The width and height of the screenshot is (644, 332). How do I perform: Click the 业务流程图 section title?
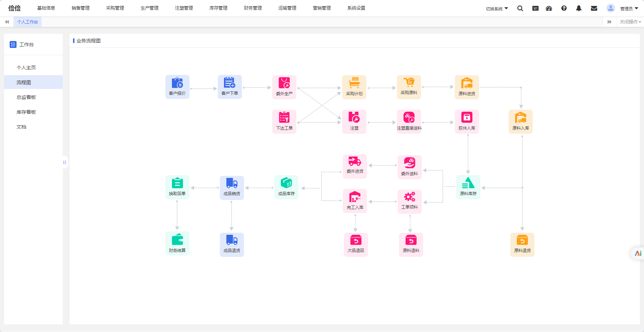(89, 41)
